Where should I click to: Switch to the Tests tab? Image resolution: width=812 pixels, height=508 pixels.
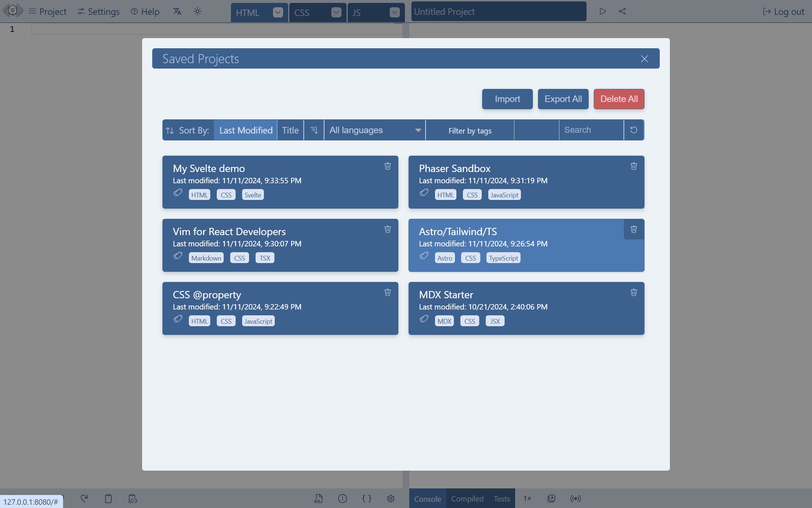501,498
